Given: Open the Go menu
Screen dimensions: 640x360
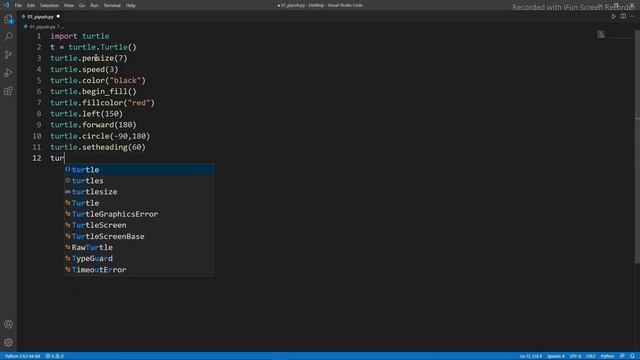Looking at the screenshot, I should pyautogui.click(x=82, y=5).
